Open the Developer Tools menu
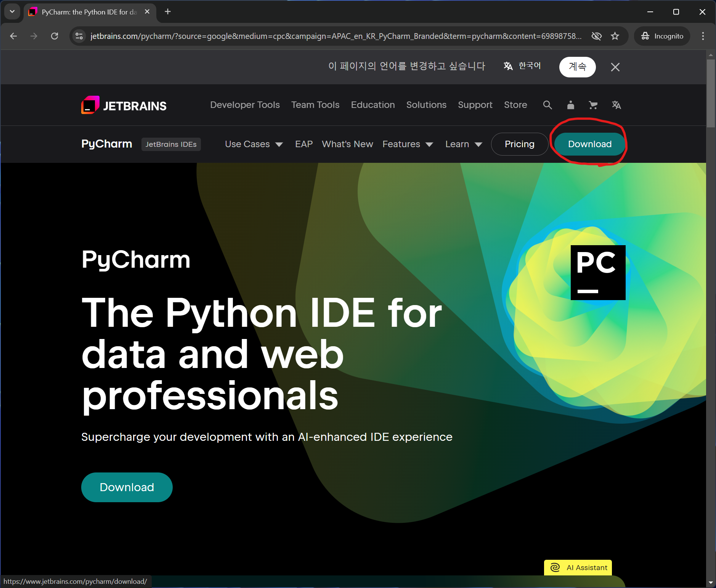The image size is (716, 588). pos(245,105)
